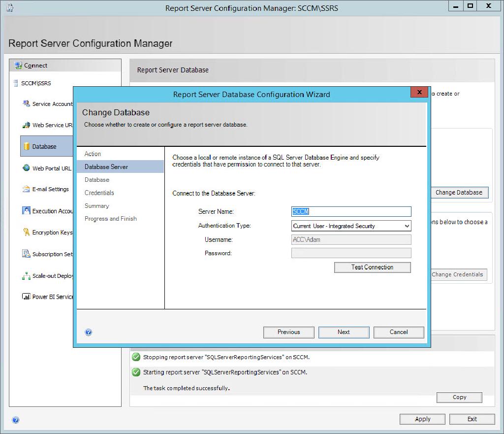
Task: Click 'Change Database' wizard heading text
Action: tap(116, 112)
